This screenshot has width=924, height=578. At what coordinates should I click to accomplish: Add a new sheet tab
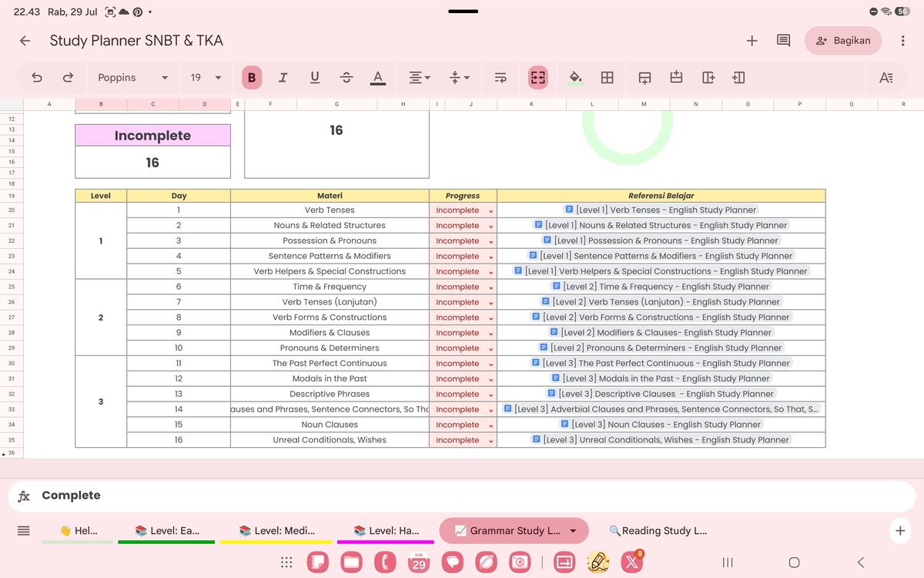click(x=899, y=530)
